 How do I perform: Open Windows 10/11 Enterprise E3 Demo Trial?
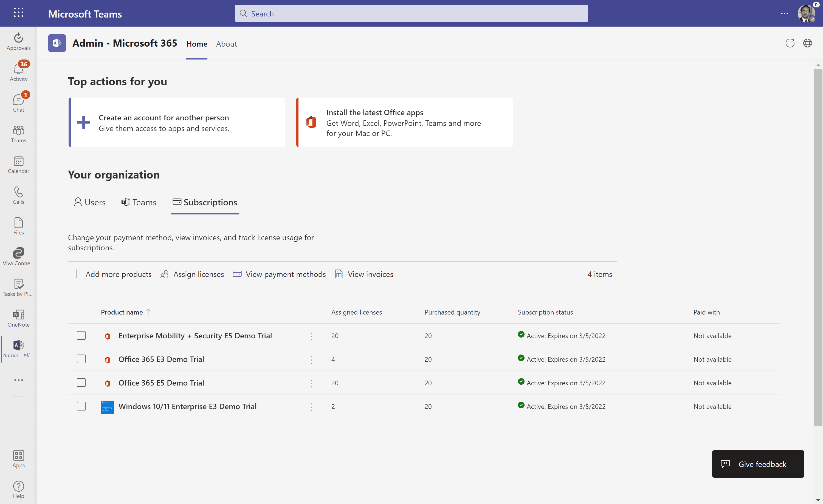point(187,407)
